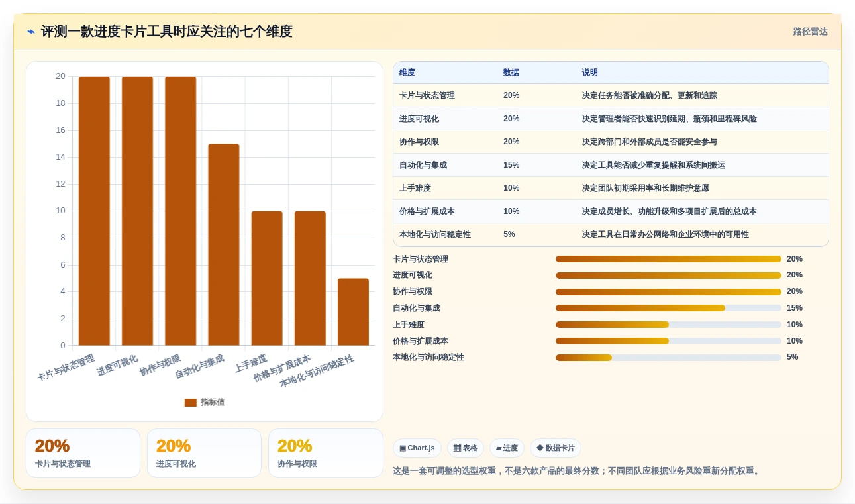Click description 决定跨部门和外部成员是否能安全参与
The width and height of the screenshot is (855, 504).
[x=650, y=142]
